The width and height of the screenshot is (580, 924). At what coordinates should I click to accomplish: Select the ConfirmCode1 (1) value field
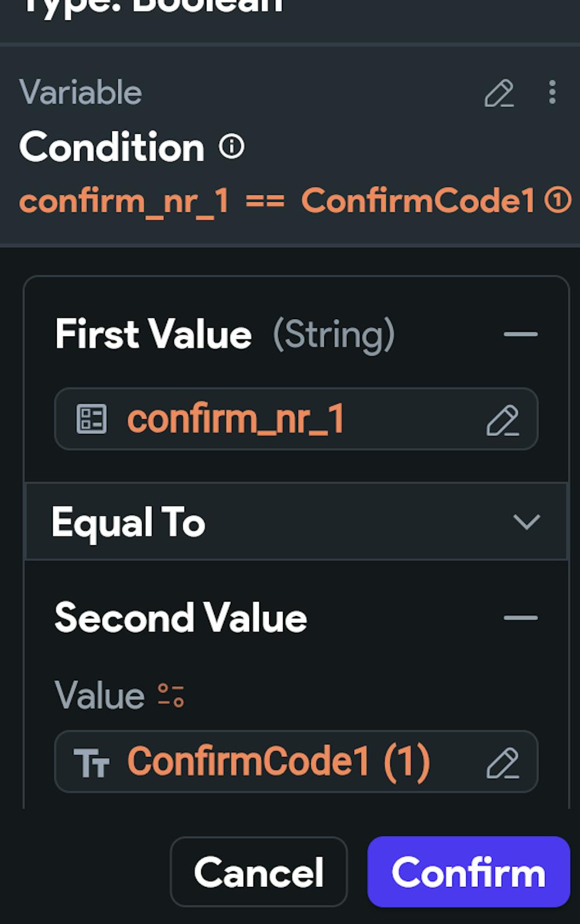(278, 762)
